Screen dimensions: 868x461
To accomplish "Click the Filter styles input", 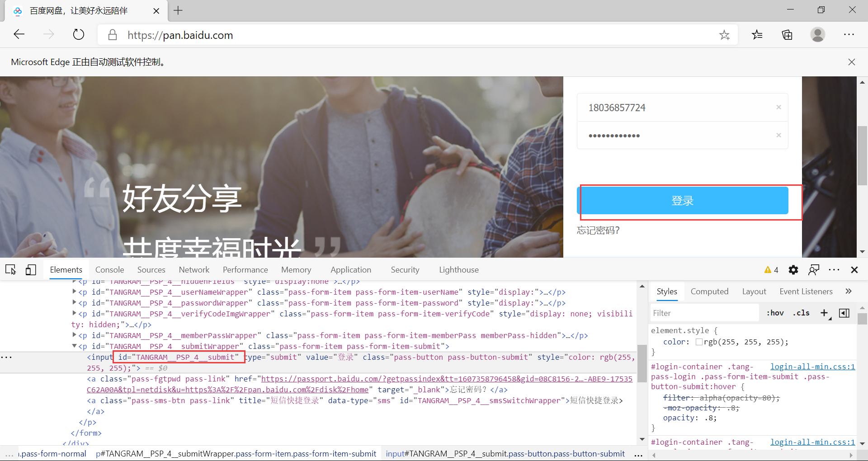I will tap(704, 313).
